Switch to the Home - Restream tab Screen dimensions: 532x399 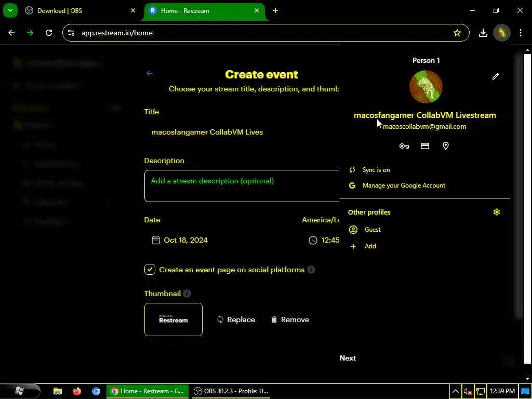[204, 11]
